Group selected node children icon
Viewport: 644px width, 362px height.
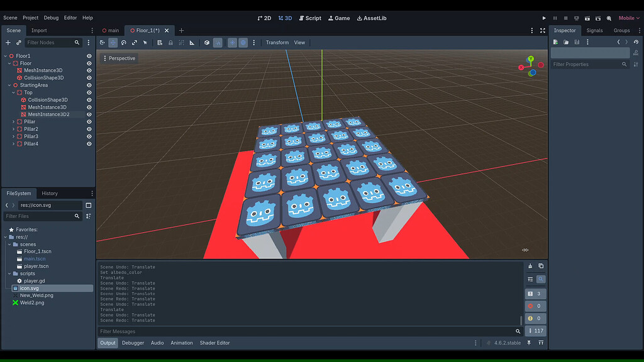tap(181, 43)
